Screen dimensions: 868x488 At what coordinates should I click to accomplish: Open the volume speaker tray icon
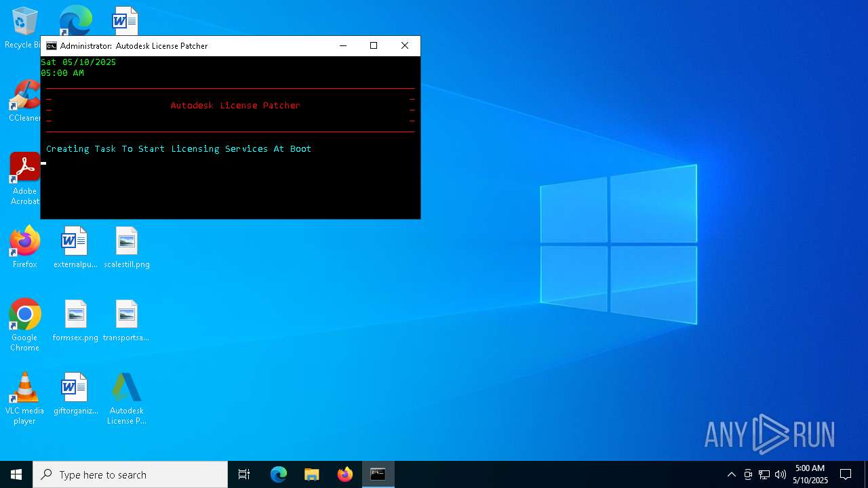click(x=781, y=474)
